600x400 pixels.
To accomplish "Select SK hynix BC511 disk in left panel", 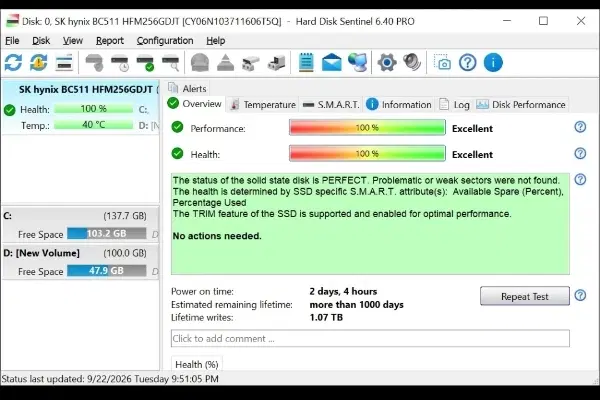I will [81, 107].
